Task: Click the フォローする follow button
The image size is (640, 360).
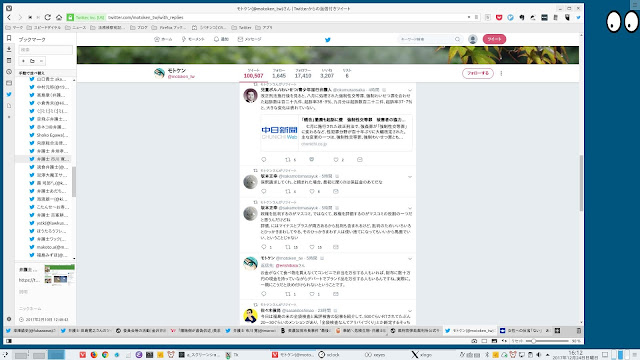Action: tap(478, 73)
